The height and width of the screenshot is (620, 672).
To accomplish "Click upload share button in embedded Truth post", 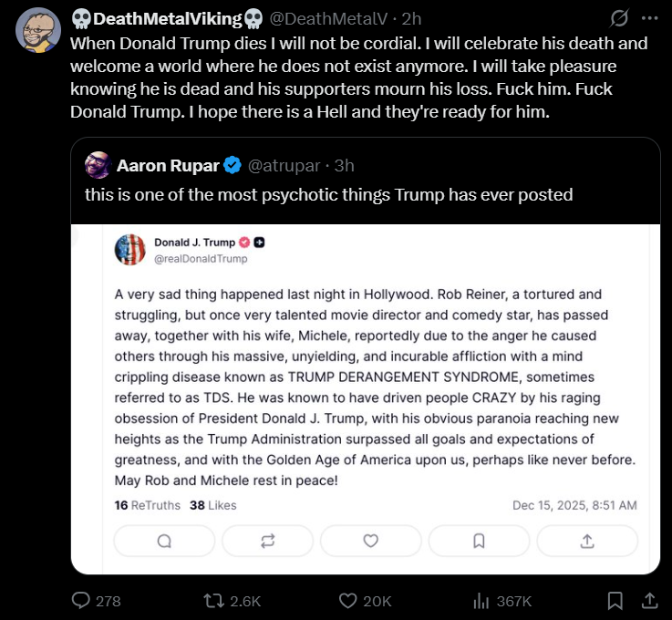I will (x=586, y=541).
